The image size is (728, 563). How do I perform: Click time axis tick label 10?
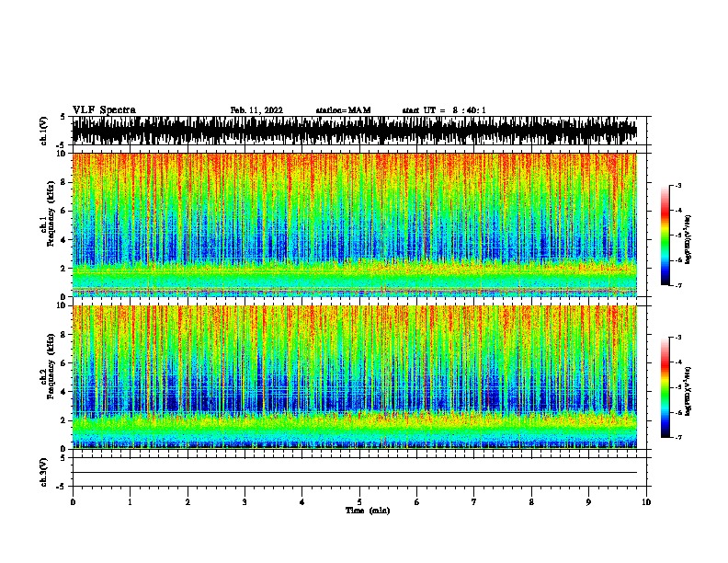(646, 502)
